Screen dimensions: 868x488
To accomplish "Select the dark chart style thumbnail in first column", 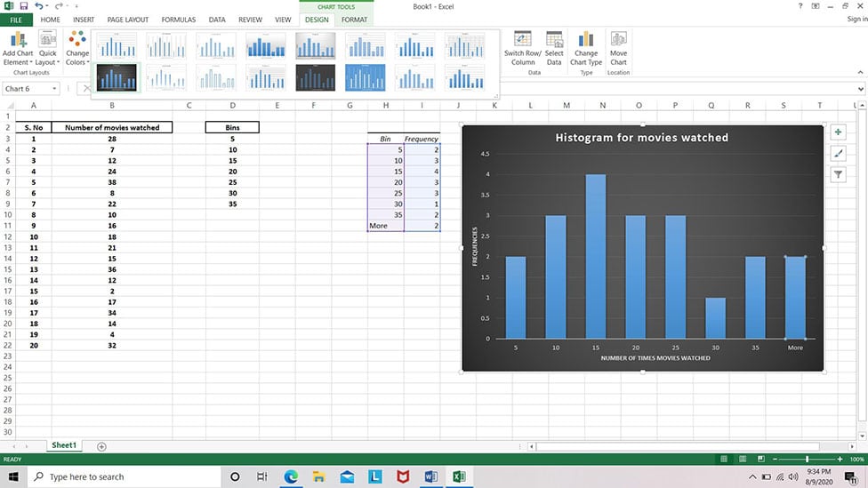I will point(117,77).
